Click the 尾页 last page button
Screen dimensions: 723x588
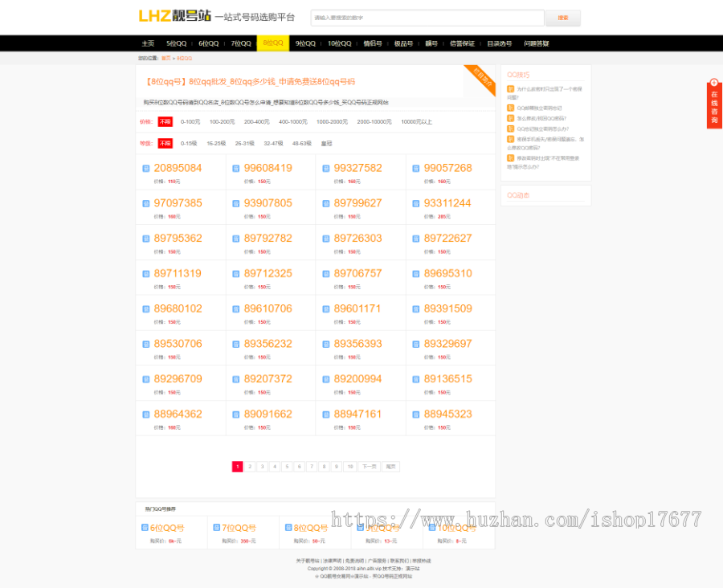390,467
